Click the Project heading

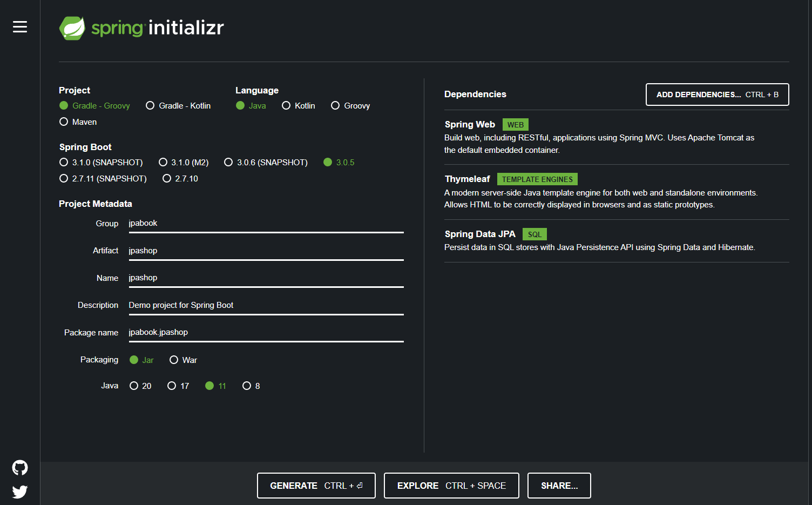click(x=75, y=91)
